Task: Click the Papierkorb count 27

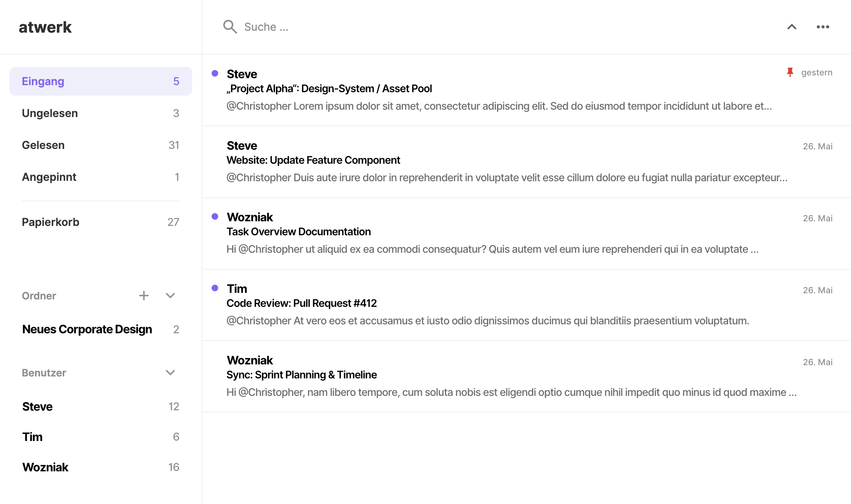Action: (173, 222)
